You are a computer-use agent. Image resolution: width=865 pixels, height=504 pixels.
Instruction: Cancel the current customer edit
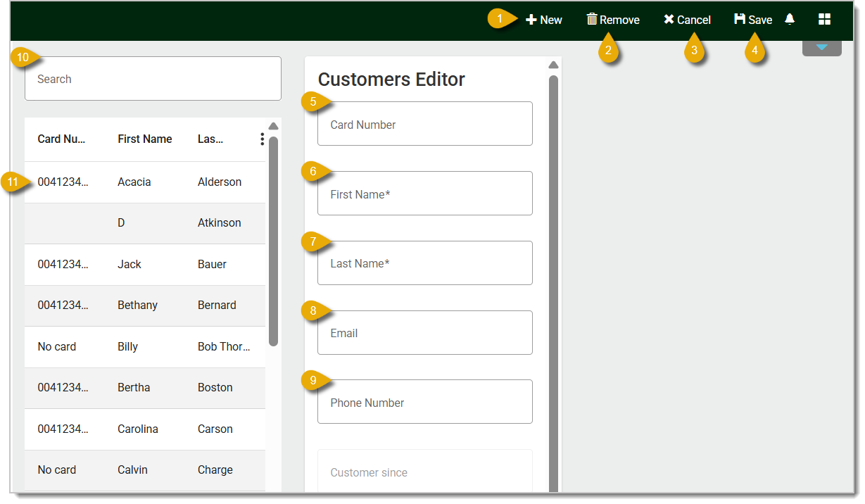[x=687, y=20]
